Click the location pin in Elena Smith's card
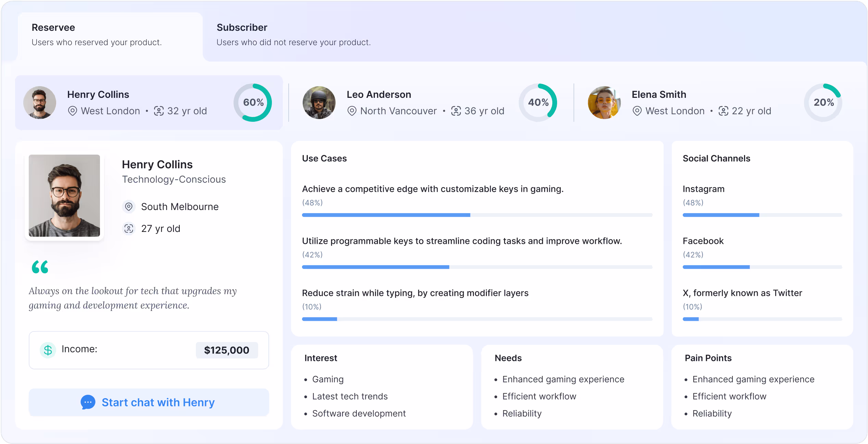The height and width of the screenshot is (444, 868). click(637, 111)
